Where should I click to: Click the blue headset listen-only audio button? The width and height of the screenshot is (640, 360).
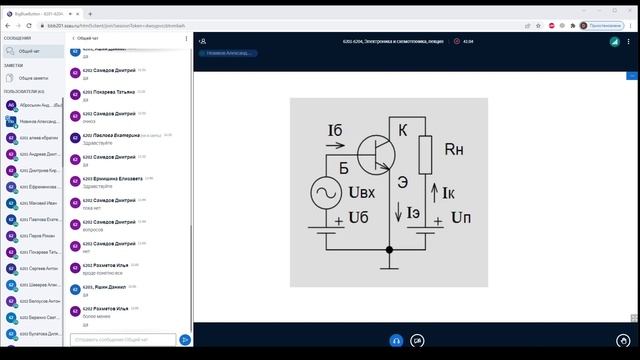click(396, 340)
